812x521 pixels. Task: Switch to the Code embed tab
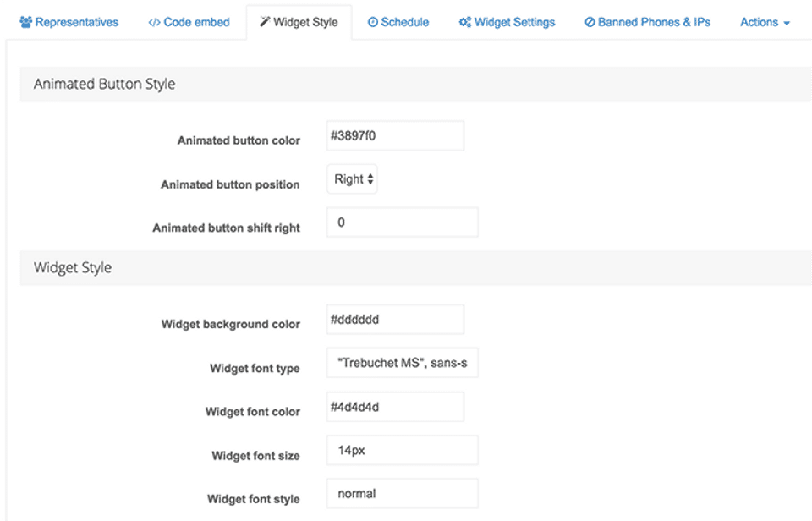coord(195,22)
